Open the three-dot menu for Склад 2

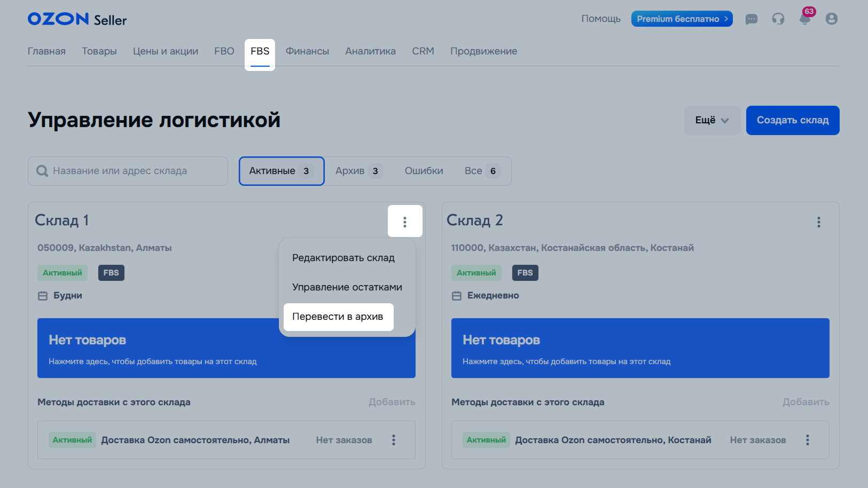coord(819,222)
